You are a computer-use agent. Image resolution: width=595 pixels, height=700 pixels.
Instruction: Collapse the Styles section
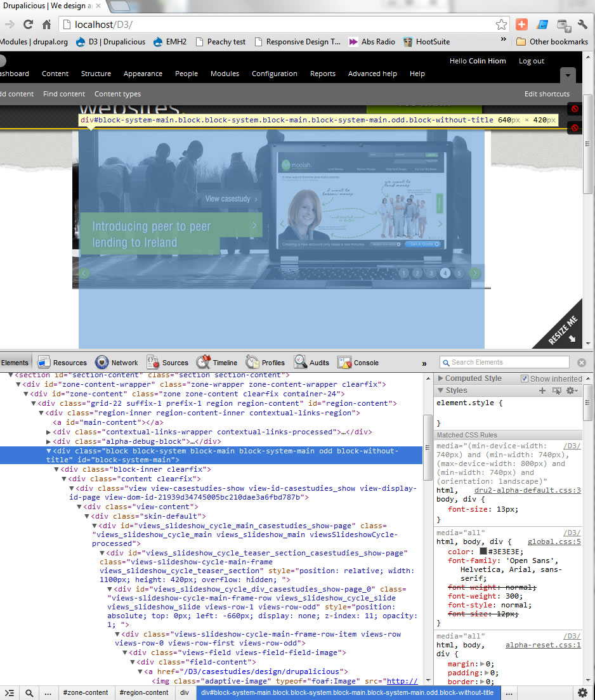point(440,390)
